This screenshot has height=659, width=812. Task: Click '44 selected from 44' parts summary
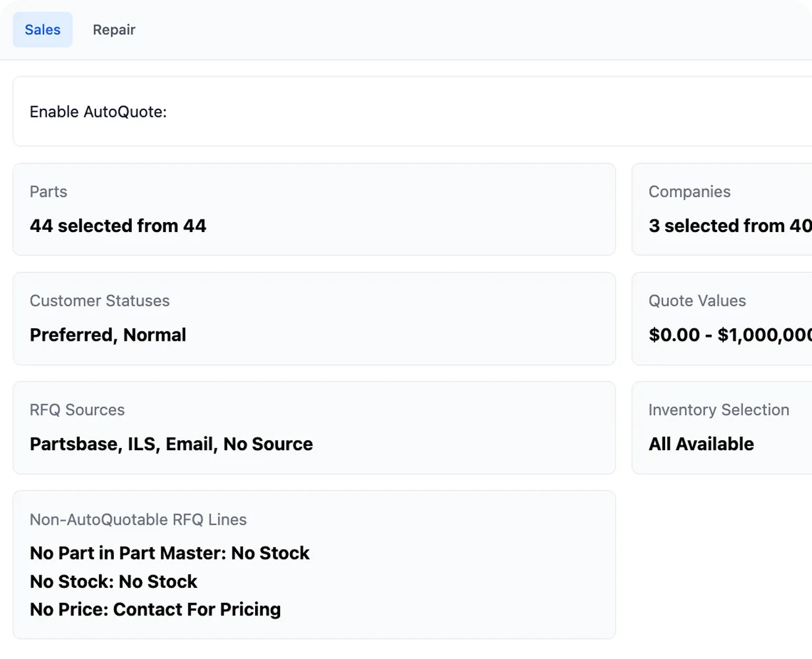point(117,225)
